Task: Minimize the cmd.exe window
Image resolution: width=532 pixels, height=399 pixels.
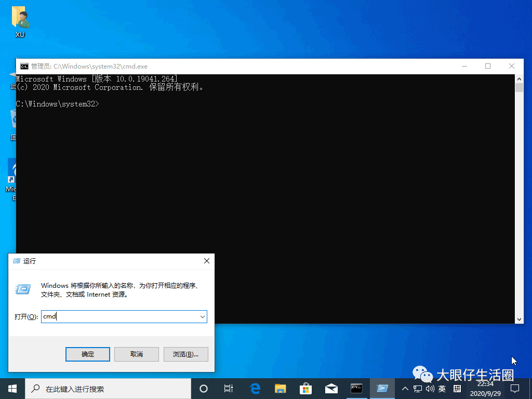Action: 464,66
